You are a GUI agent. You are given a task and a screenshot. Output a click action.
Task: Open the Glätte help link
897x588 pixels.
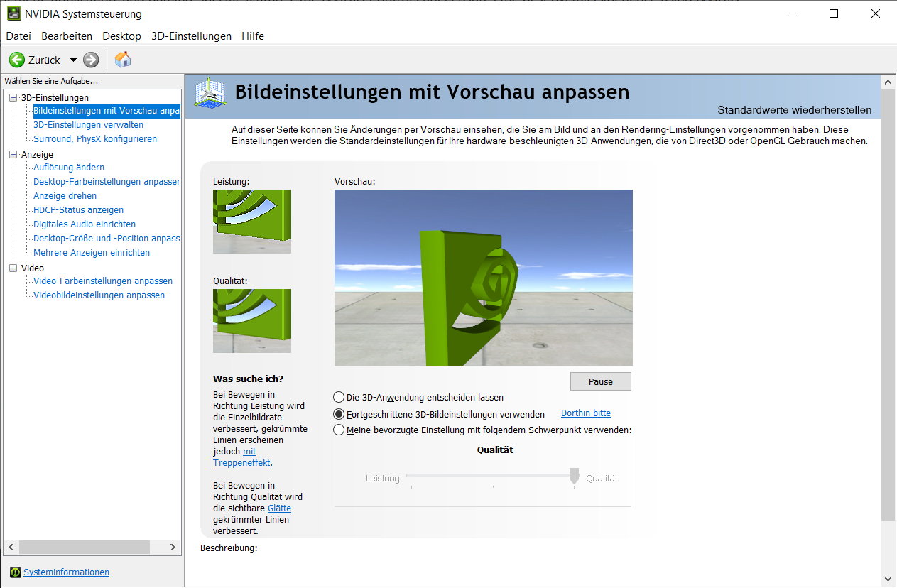tap(279, 508)
